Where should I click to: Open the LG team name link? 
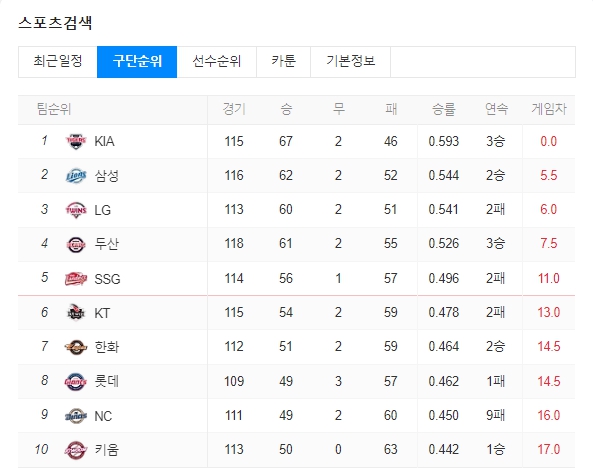[x=102, y=210]
